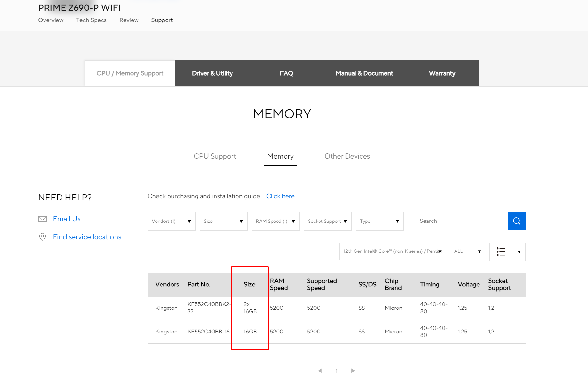Click the Timing column header
The image size is (588, 381).
click(430, 285)
